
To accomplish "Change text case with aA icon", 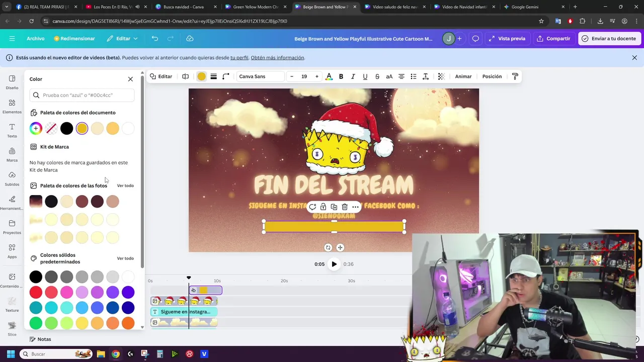I will 389,76.
